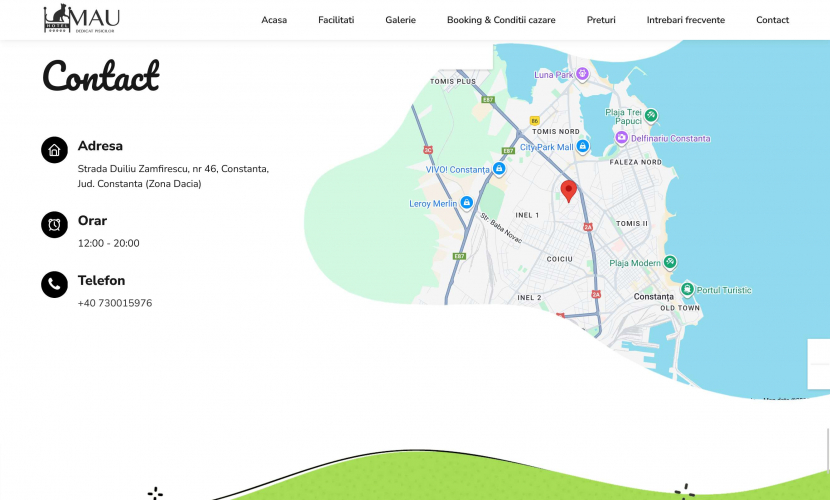Click the Adresa heading
Image resolution: width=830 pixels, height=500 pixels.
[x=100, y=146]
